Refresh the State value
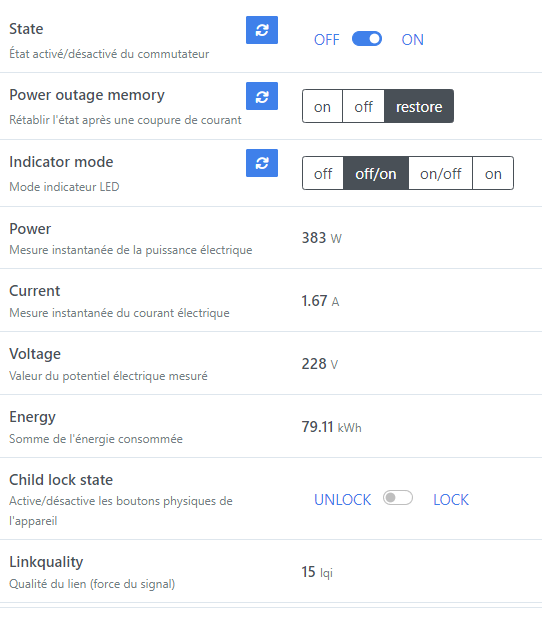Image resolution: width=542 pixels, height=626 pixels. tap(262, 30)
